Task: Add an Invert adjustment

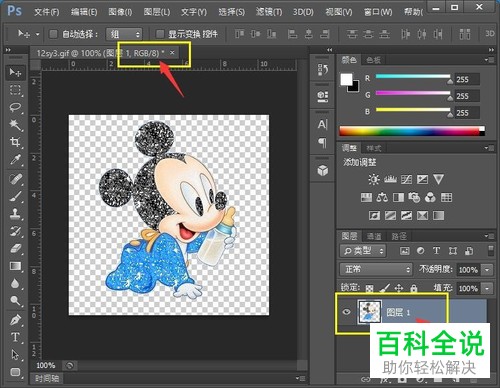Action: (374, 216)
